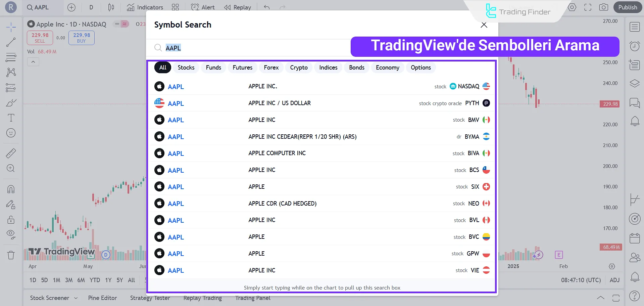Image resolution: width=644 pixels, height=306 pixels.
Task: Remove all drawings with the trash icon
Action: click(11, 255)
